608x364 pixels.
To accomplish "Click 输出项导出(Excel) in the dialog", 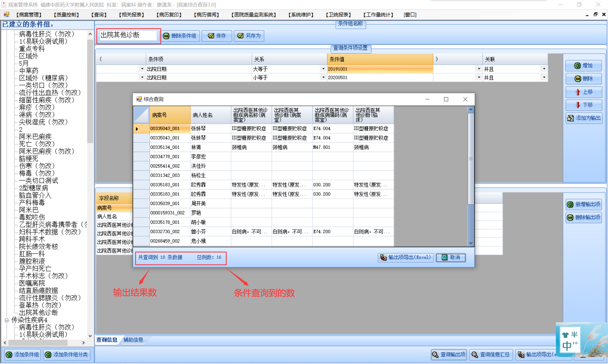I will point(406,257).
